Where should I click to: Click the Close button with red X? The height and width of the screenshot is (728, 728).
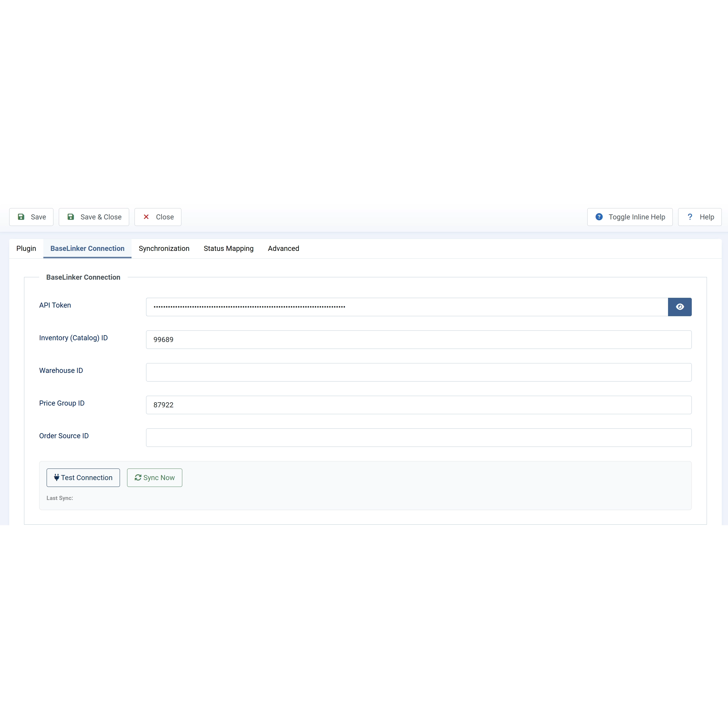158,217
